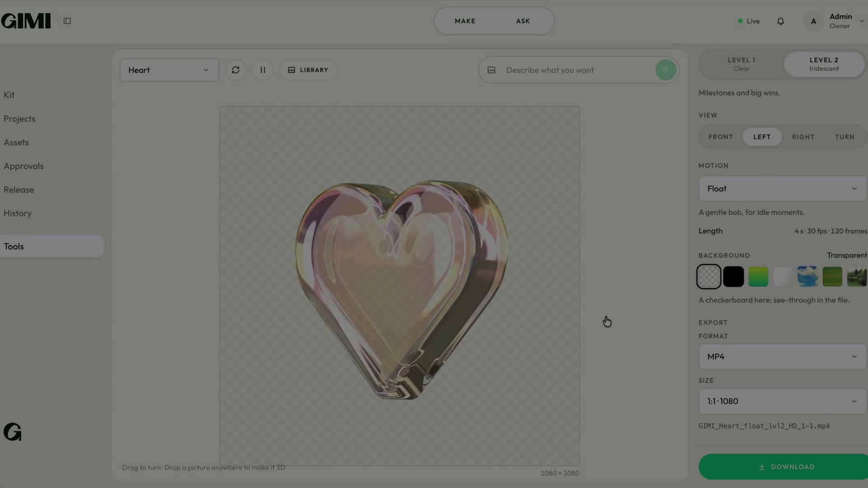
Task: Choose the black background swatch
Action: 733,277
